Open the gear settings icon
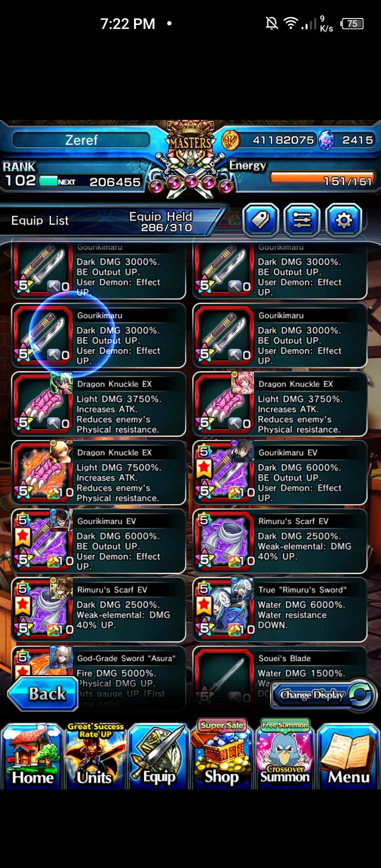Viewport: 381px width, 868px height. tap(344, 221)
